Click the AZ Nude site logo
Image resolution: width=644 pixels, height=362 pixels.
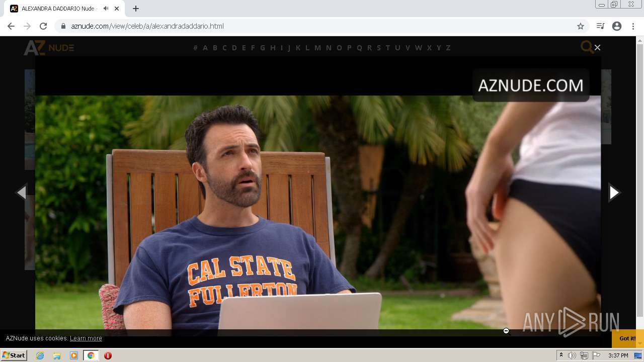point(49,48)
